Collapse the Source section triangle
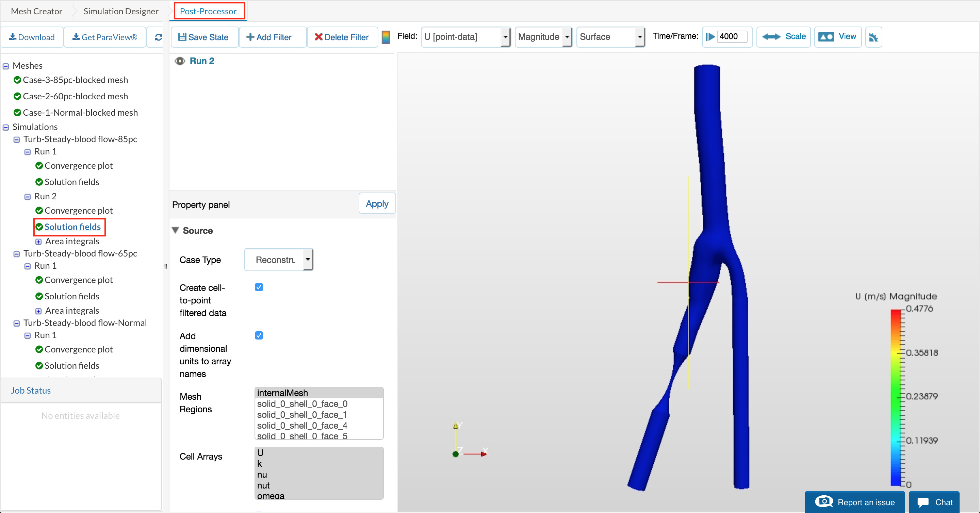The height and width of the screenshot is (513, 980). click(x=175, y=230)
